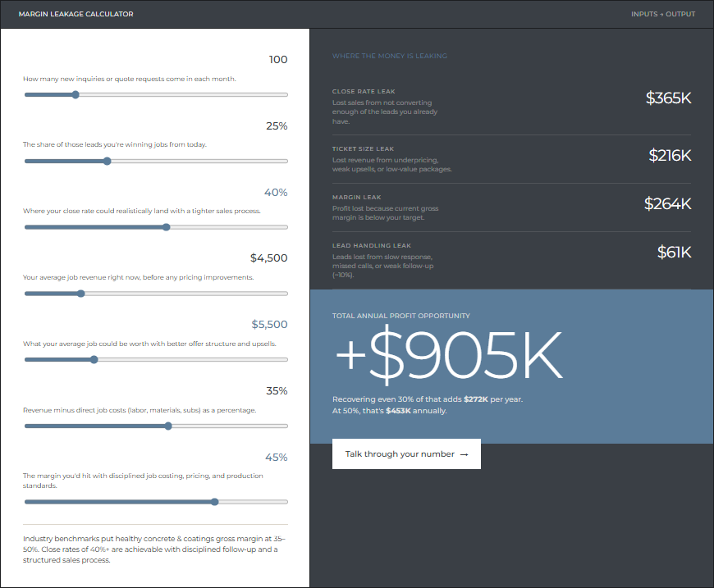Image resolution: width=714 pixels, height=588 pixels.
Task: Click the 'Margin Leak' heading
Action: click(x=356, y=197)
